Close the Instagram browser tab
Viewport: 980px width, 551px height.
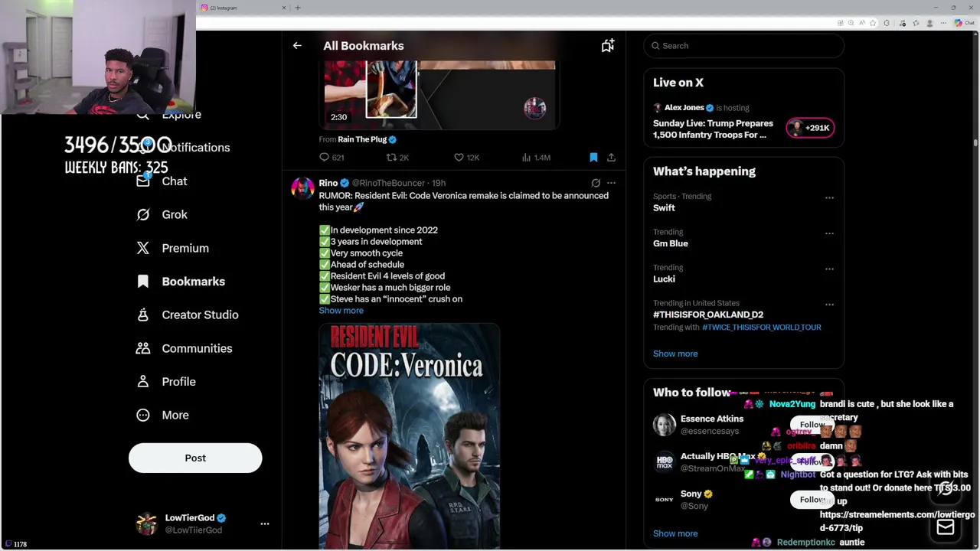point(284,8)
